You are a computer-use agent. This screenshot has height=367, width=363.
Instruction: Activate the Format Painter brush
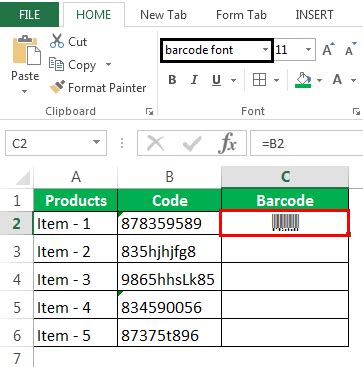98,87
